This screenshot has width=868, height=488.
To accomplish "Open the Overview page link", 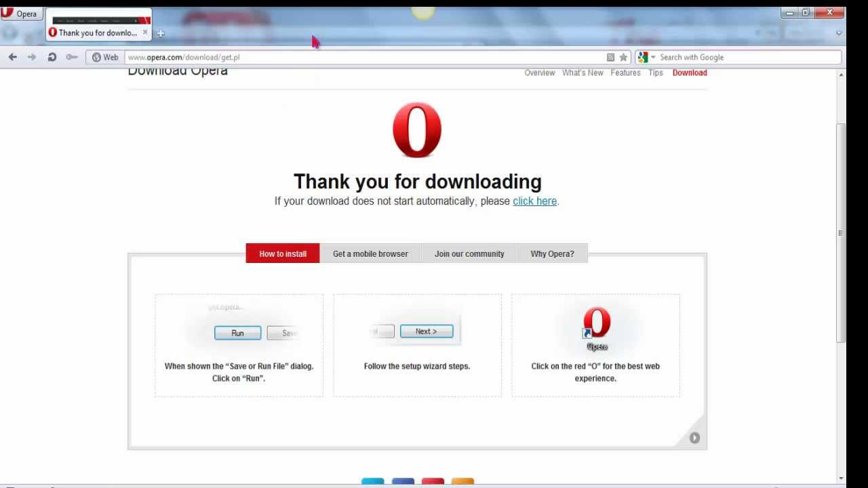I will (540, 73).
